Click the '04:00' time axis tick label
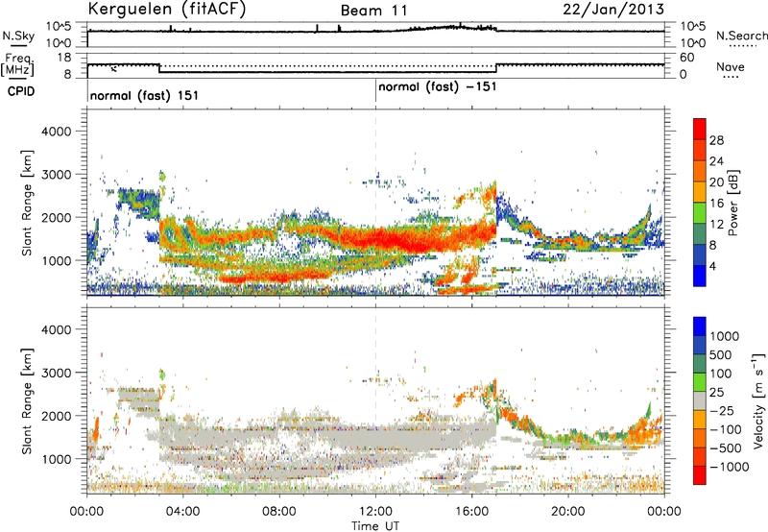This screenshot has height=532, width=768. (182, 512)
